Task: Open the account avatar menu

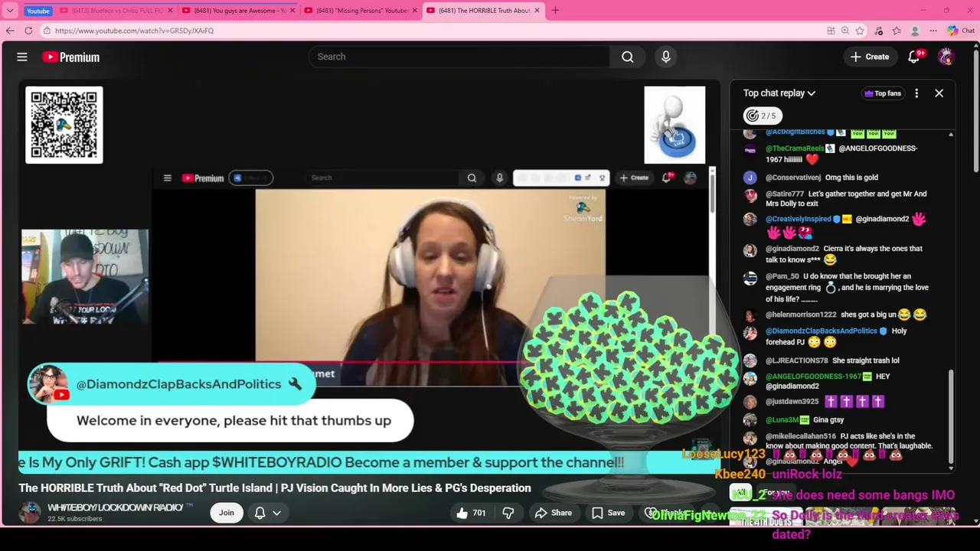Action: point(946,57)
